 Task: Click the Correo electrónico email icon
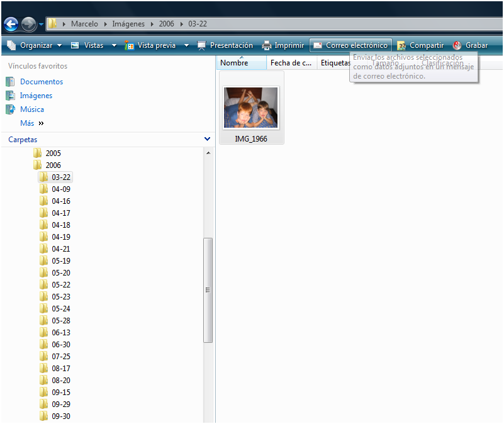pos(317,45)
